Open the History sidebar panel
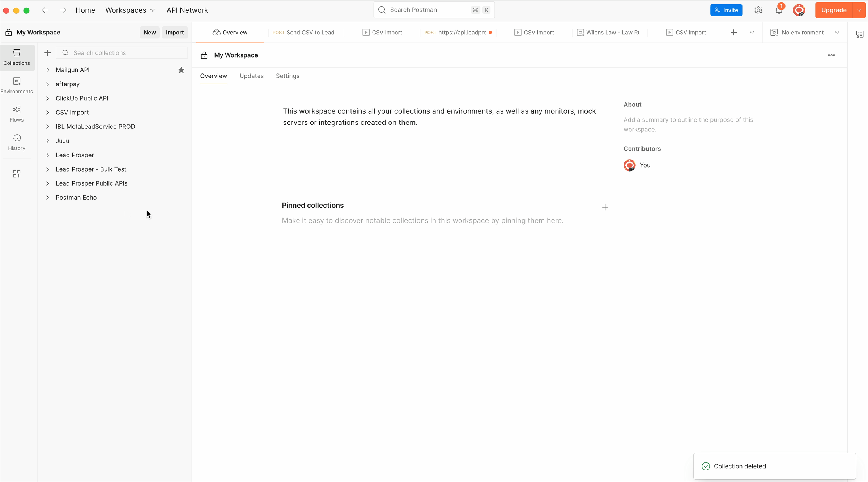This screenshot has height=482, width=868. [17, 142]
